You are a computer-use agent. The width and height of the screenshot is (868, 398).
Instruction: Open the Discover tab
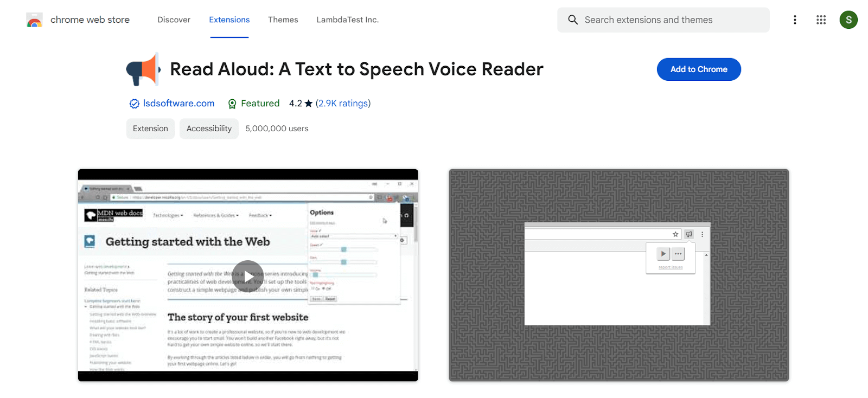174,20
